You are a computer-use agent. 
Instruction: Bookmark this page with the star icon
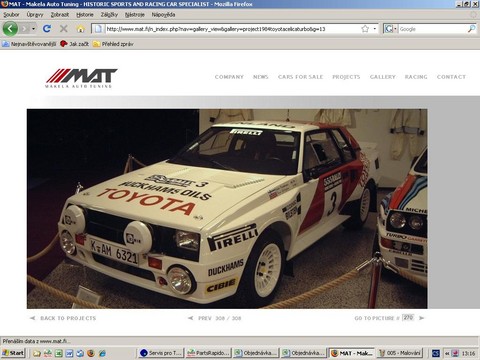coord(365,29)
